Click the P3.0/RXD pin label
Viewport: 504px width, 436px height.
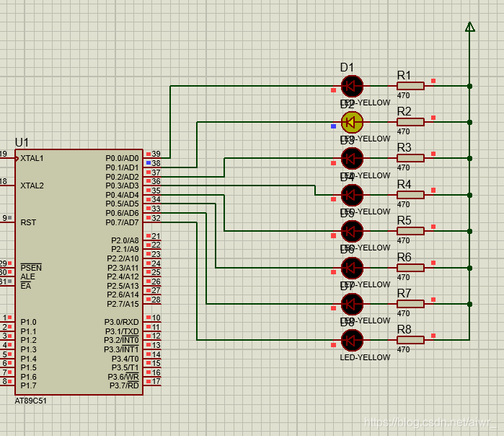122,322
